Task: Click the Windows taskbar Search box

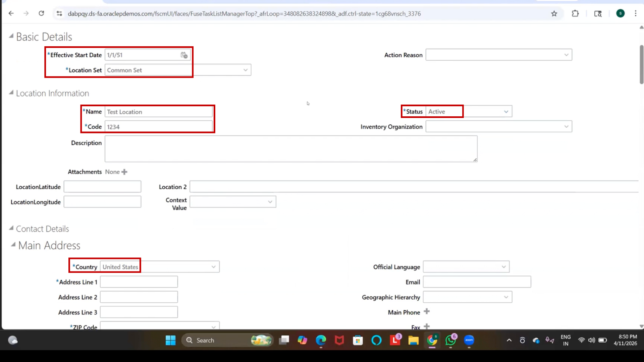Action: [x=227, y=340]
